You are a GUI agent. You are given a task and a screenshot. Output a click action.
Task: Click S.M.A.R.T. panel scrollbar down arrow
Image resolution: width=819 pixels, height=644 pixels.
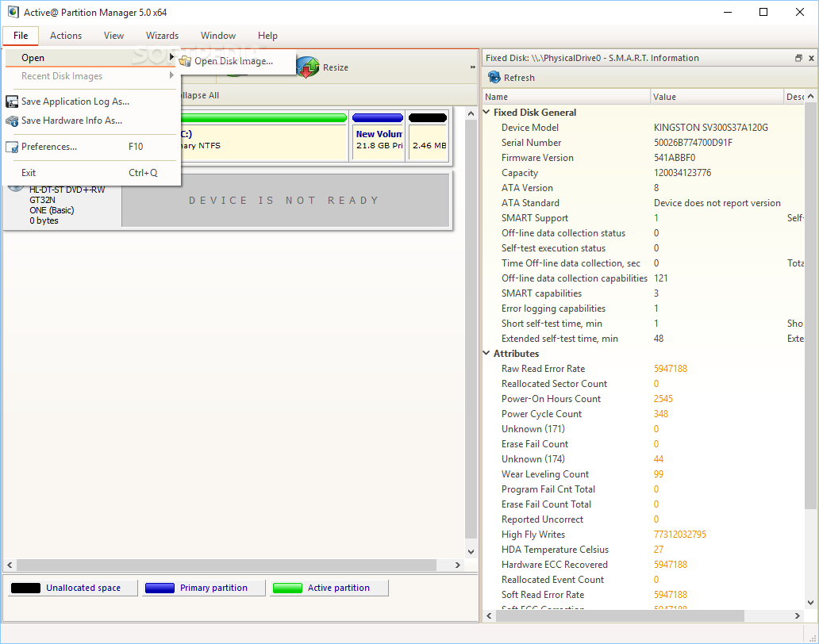coord(810,602)
